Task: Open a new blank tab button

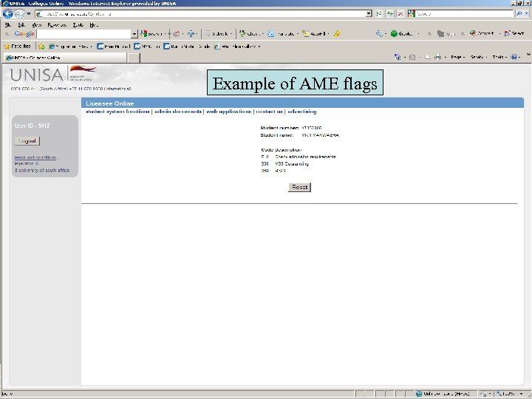Action: [134, 58]
